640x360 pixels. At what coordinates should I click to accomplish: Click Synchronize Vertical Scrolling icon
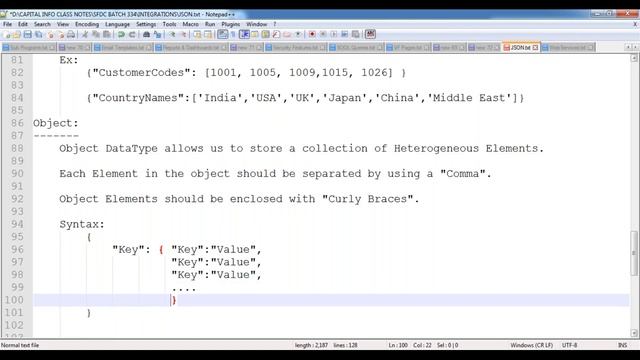[x=196, y=34]
